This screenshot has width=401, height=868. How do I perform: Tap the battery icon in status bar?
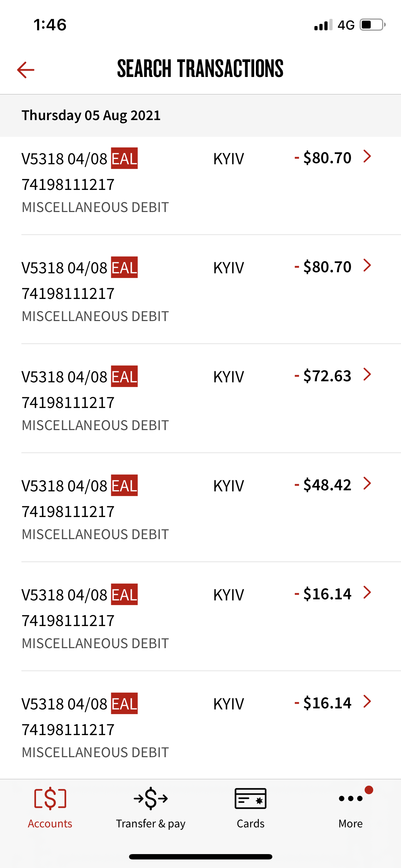[372, 25]
